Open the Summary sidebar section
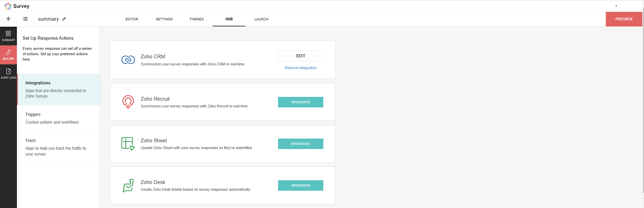The height and width of the screenshot is (208, 644). pos(8,36)
